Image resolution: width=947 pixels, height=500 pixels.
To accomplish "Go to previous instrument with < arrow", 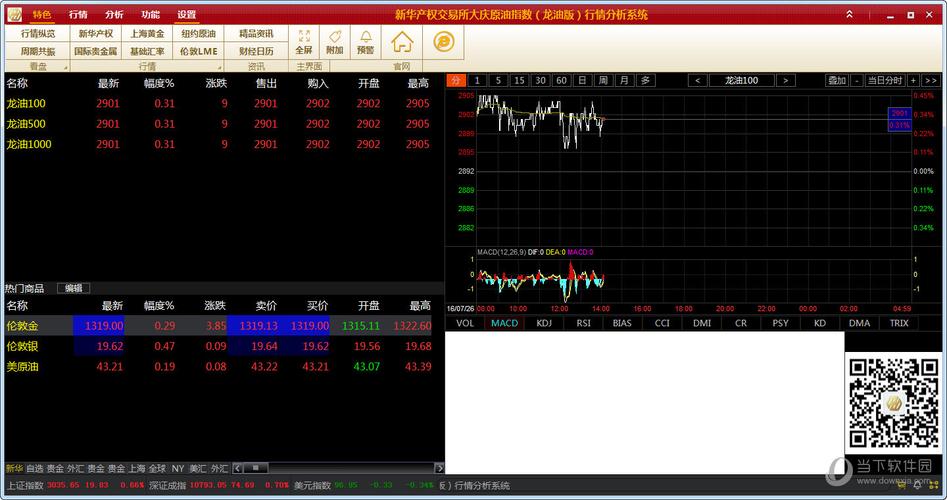I will (698, 80).
